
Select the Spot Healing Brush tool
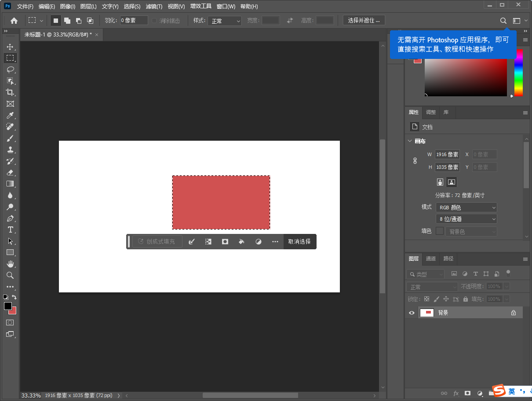coord(10,127)
